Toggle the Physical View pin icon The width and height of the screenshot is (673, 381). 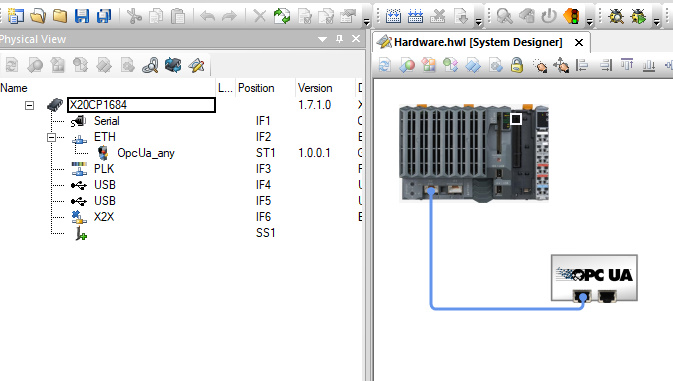click(x=340, y=39)
